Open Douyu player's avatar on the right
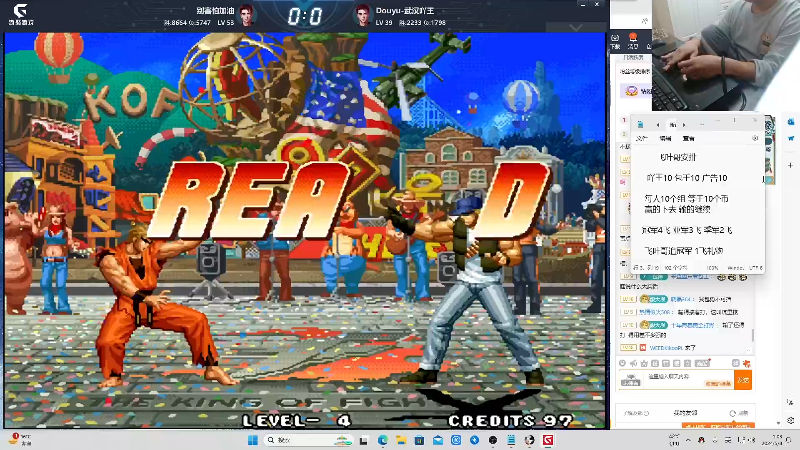The width and height of the screenshot is (800, 450). coord(362,15)
